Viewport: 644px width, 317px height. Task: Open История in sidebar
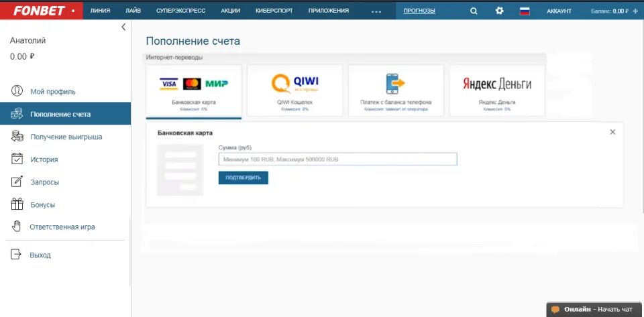[44, 160]
